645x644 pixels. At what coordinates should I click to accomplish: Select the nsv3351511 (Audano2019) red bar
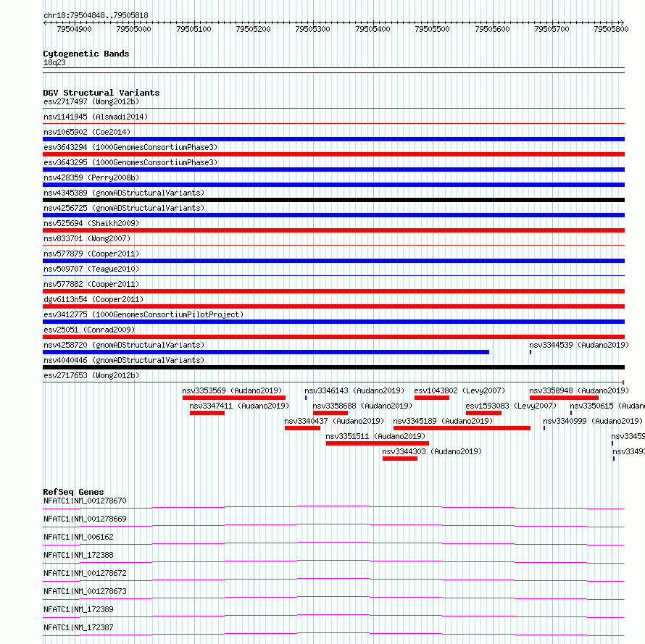point(377,443)
